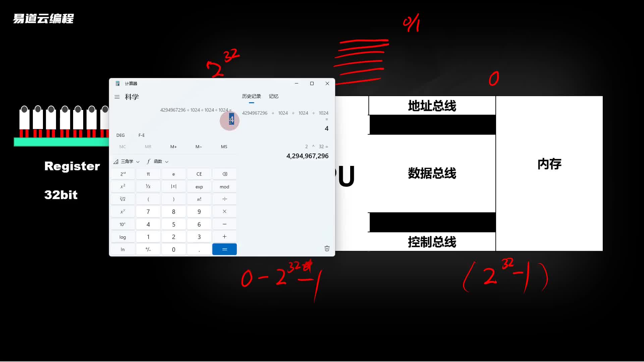
Task: Click the pi (π) constant
Action: tap(148, 174)
